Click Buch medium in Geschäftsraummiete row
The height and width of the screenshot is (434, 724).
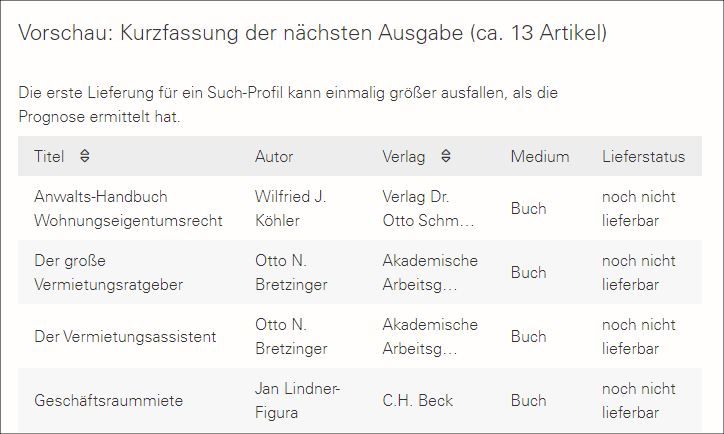(x=528, y=400)
